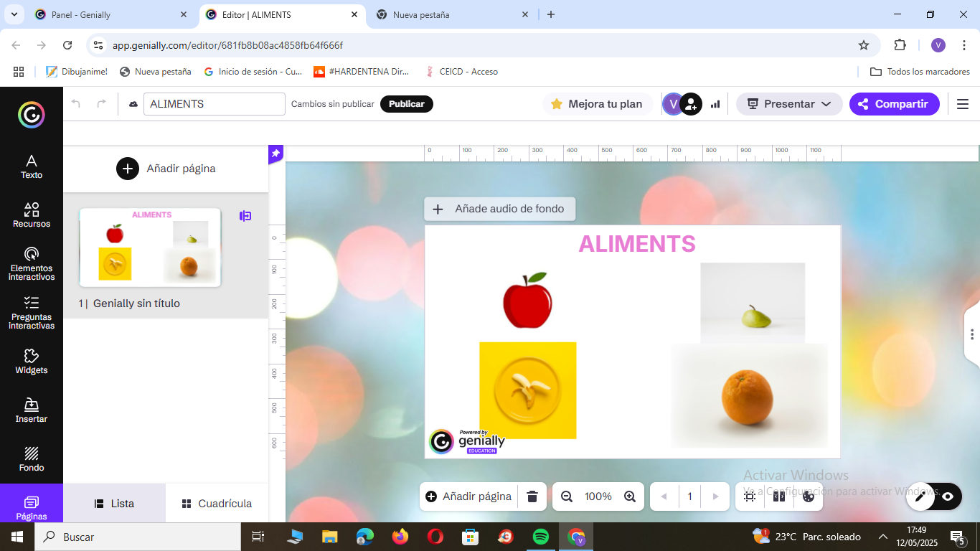
Task: Open the hamburger menu at top right
Action: coord(963,104)
